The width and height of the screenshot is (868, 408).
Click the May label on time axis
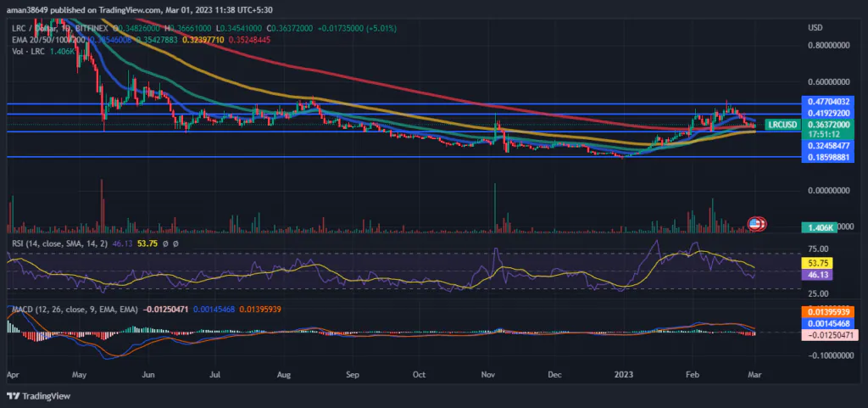pyautogui.click(x=80, y=375)
